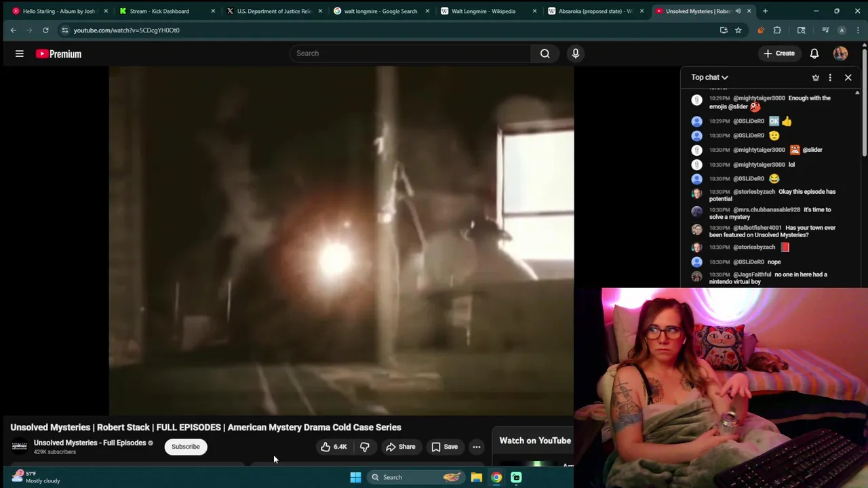Open the YouTube guide hamburger menu
Screen dimensions: 868x488
coord(20,54)
